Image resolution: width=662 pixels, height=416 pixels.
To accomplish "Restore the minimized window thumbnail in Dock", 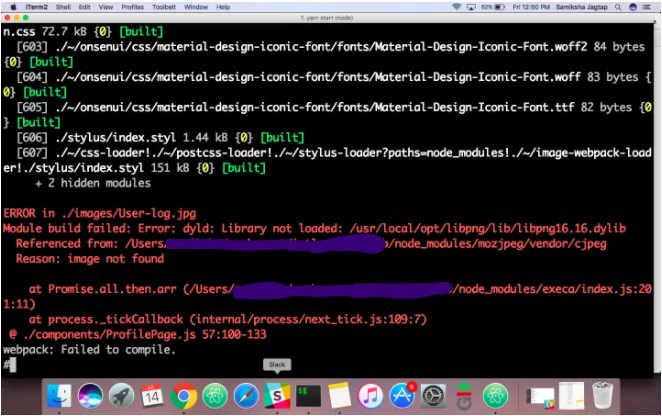I will (x=540, y=398).
